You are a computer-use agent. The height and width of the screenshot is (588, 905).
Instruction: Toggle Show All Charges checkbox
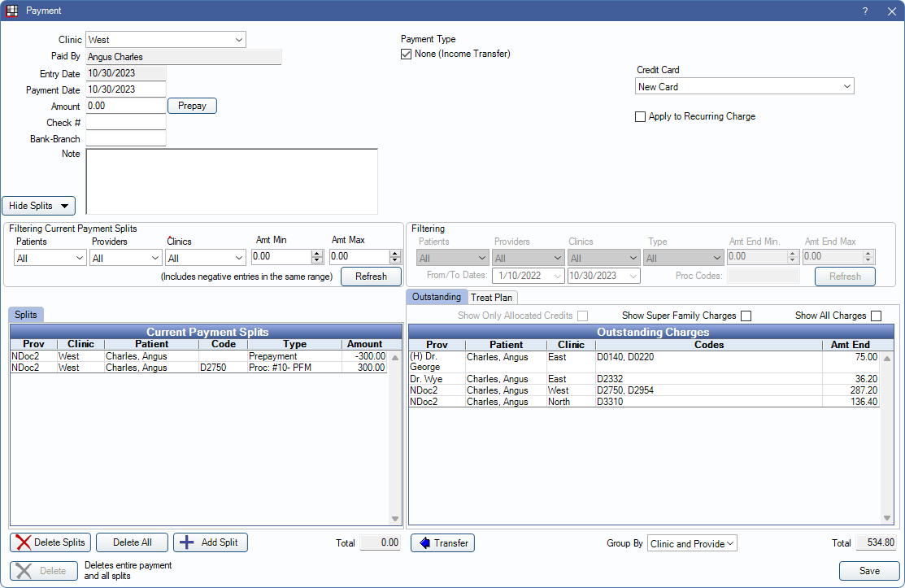876,316
